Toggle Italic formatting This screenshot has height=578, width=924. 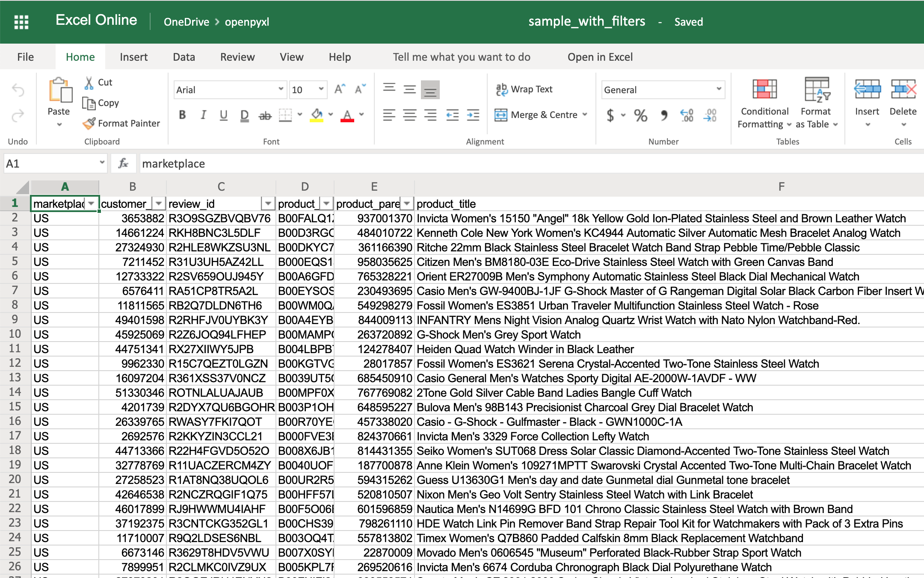click(203, 115)
